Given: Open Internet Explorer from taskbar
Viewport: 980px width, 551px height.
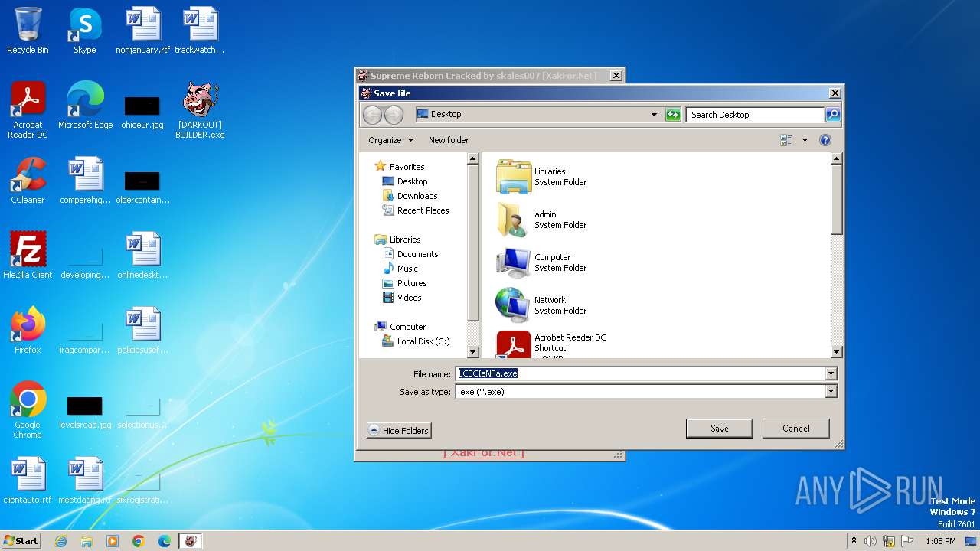Looking at the screenshot, I should click(x=60, y=541).
